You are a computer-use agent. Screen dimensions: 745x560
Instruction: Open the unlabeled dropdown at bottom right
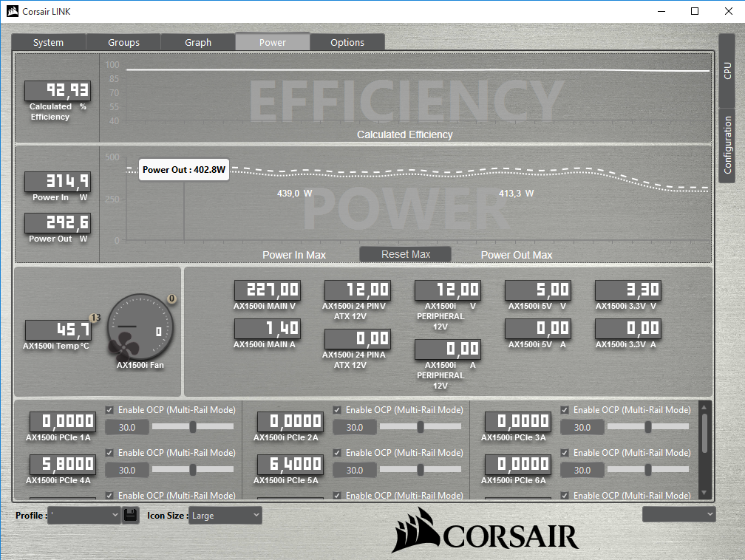679,514
